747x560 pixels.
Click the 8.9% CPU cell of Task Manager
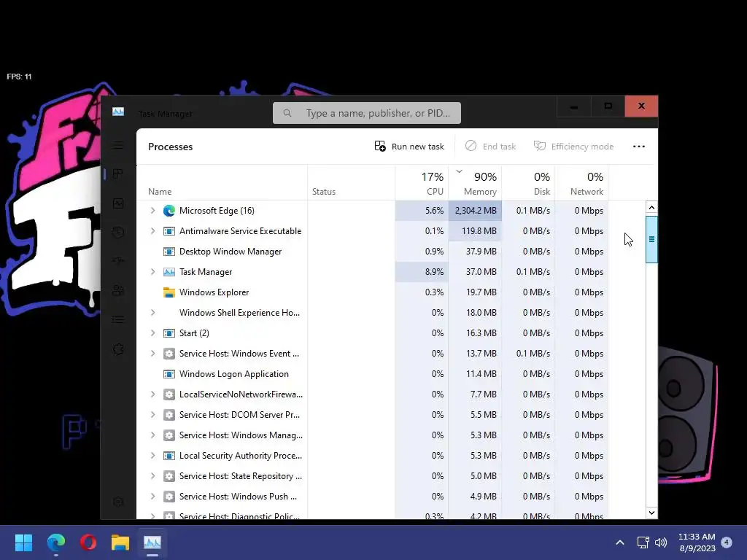tap(422, 272)
